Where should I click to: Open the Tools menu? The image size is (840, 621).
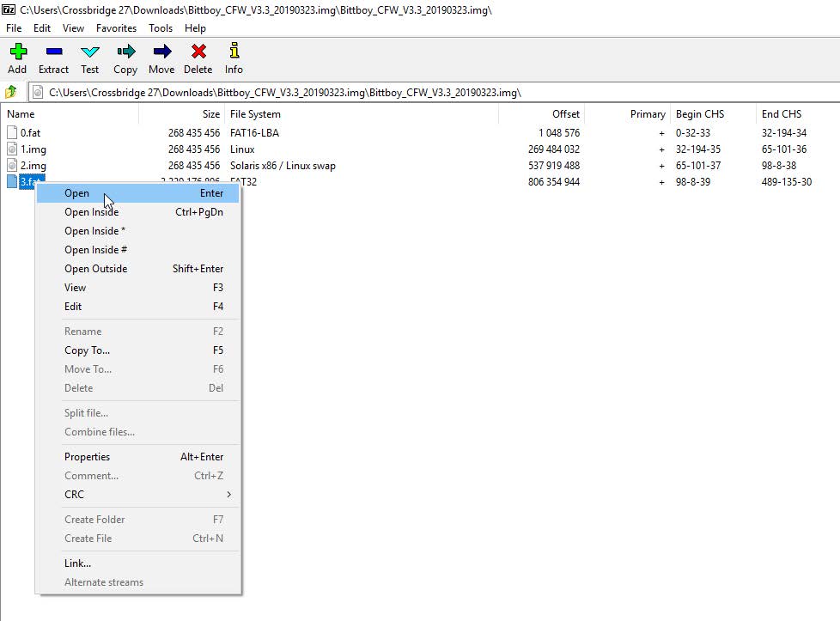pyautogui.click(x=161, y=27)
